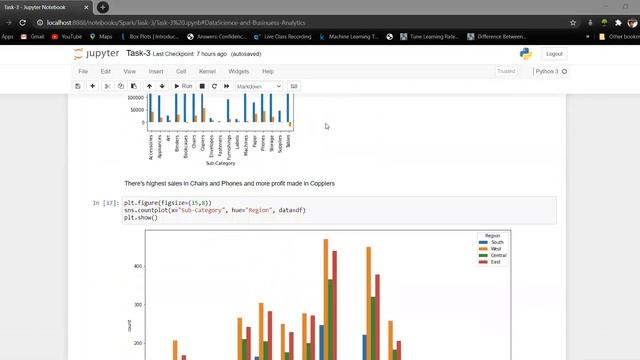
Task: Click the Sub-Category axis label of upper chart
Action: (x=220, y=163)
